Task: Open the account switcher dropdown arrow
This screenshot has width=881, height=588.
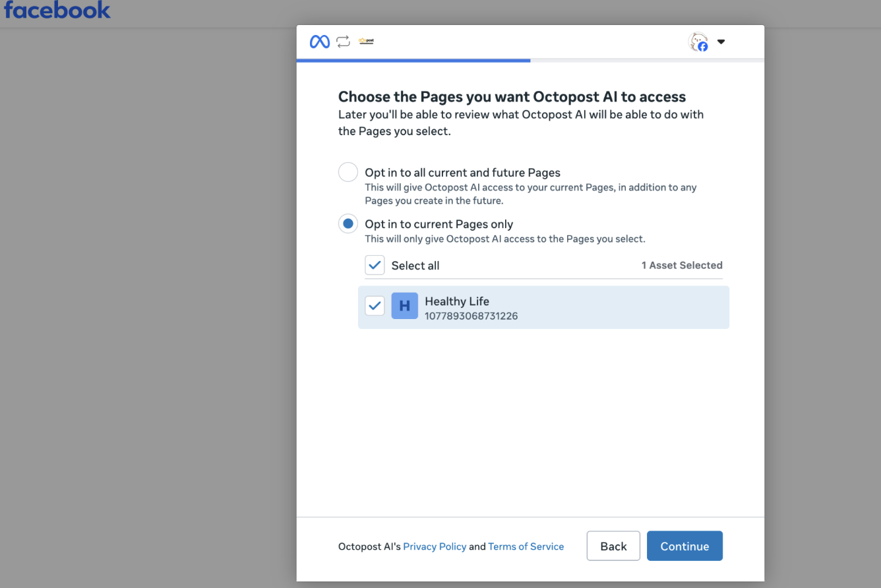Action: (721, 42)
